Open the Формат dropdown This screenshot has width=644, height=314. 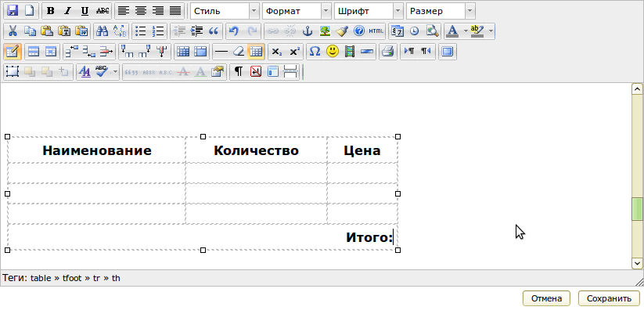pyautogui.click(x=297, y=11)
